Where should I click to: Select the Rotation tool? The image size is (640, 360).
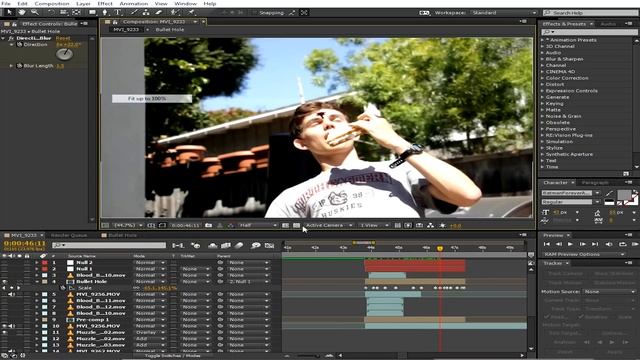pyautogui.click(x=51, y=13)
